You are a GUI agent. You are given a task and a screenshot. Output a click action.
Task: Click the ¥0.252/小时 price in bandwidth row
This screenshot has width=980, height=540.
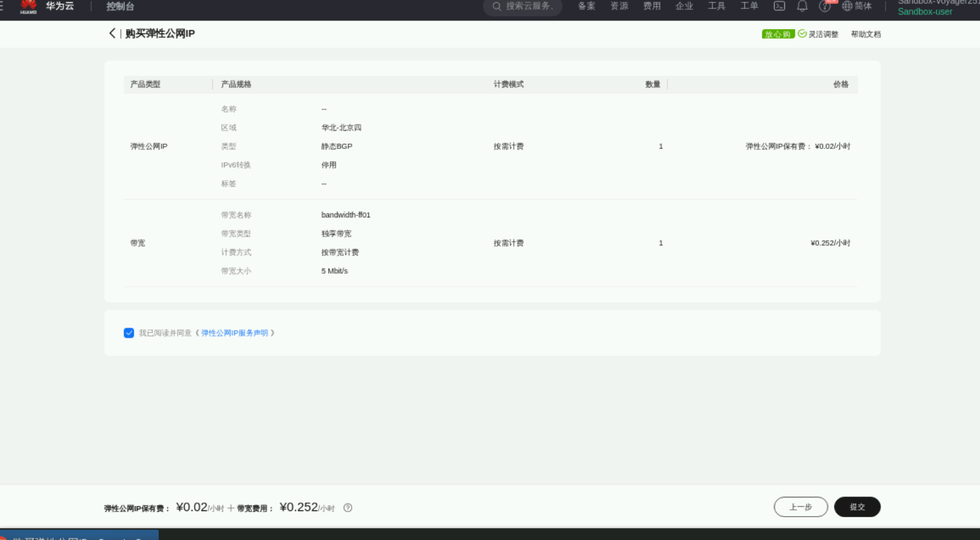[830, 243]
